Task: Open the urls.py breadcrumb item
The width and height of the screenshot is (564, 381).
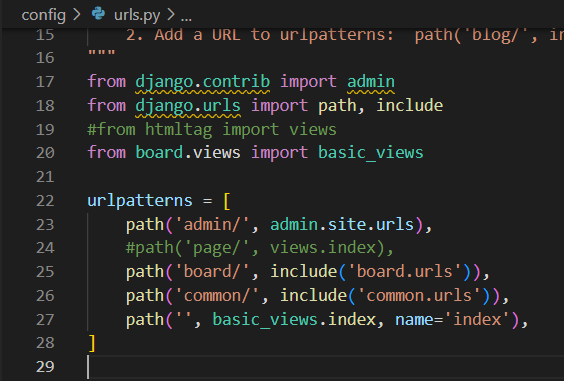Action: click(137, 15)
